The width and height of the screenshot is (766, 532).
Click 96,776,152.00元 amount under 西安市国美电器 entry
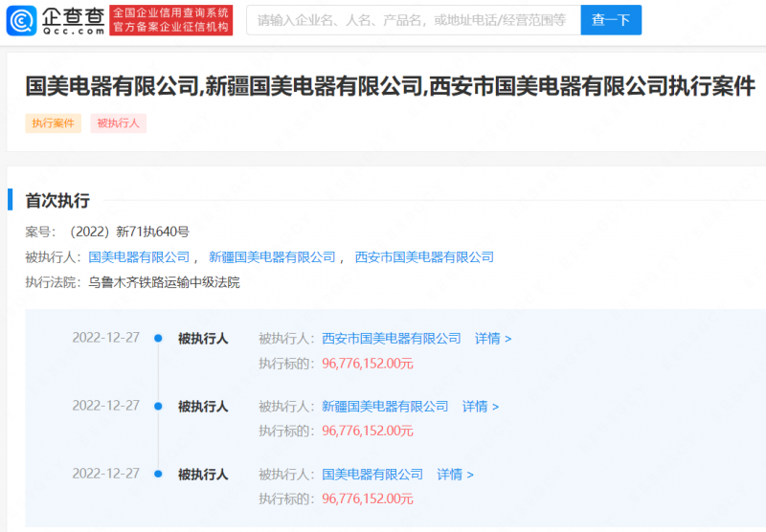(x=368, y=364)
